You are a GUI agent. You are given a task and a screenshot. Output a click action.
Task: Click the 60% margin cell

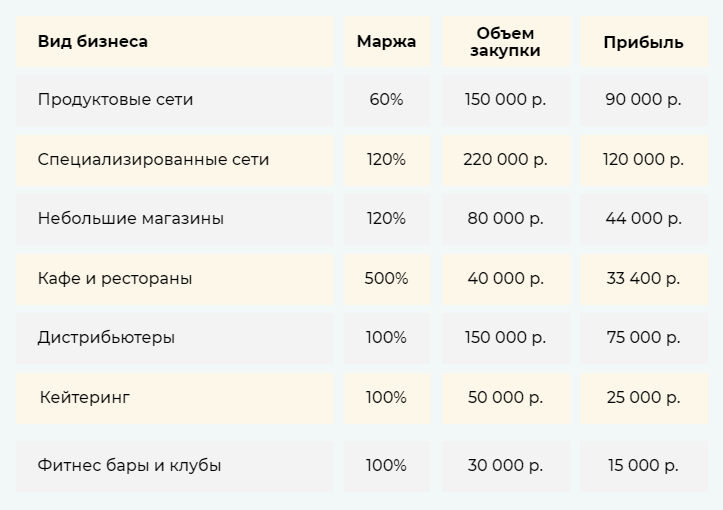(386, 100)
